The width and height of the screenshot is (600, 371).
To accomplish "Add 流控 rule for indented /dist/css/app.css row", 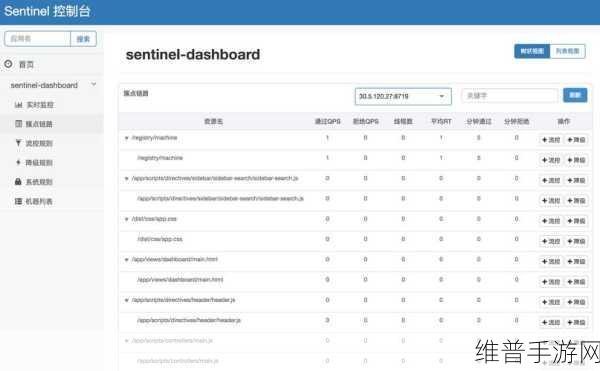I will point(551,241).
